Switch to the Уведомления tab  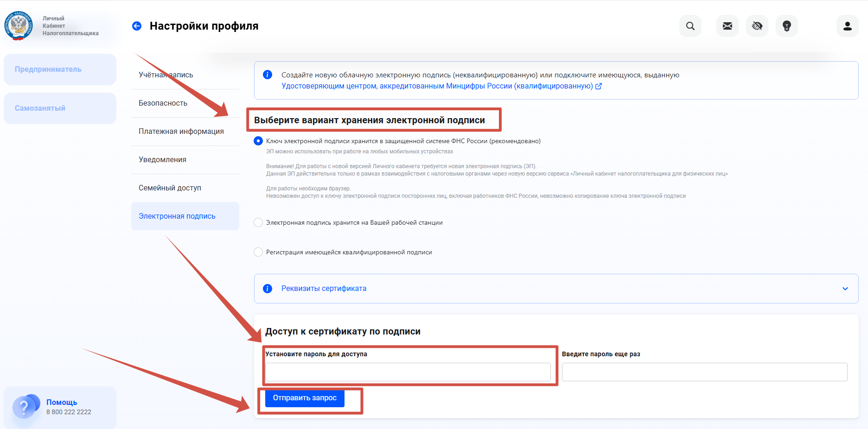click(162, 160)
